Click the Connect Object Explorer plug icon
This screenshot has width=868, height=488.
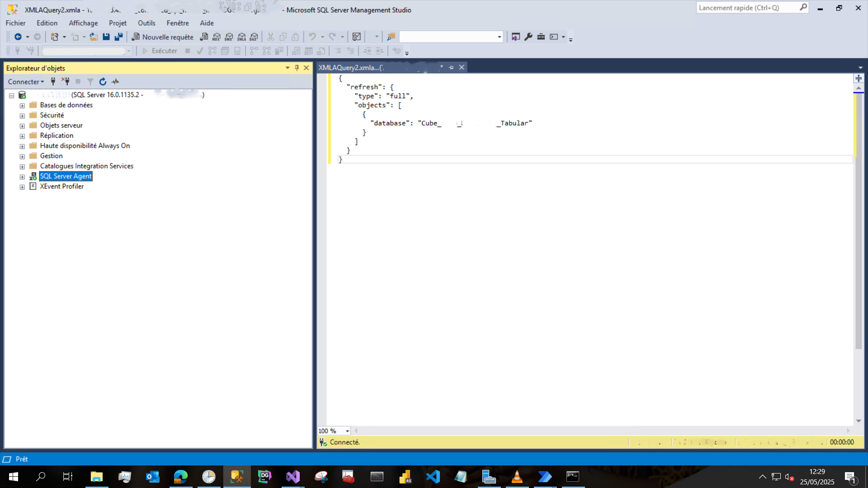pyautogui.click(x=53, y=82)
